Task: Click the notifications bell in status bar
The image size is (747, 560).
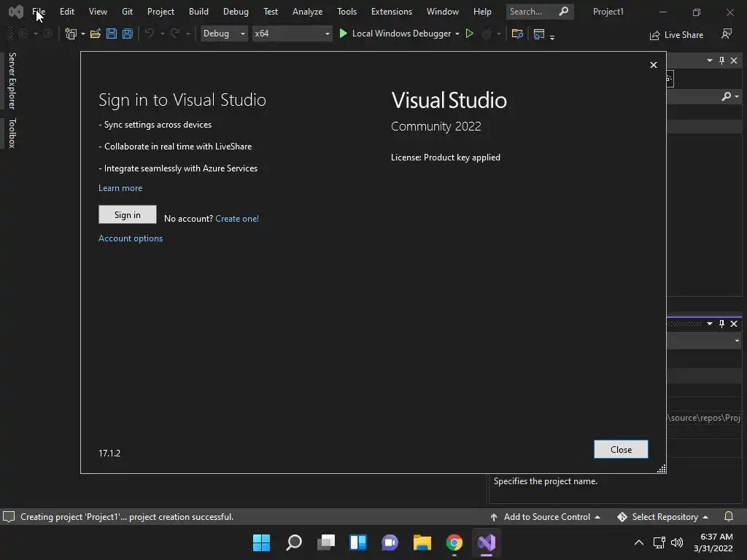Action: (x=729, y=517)
